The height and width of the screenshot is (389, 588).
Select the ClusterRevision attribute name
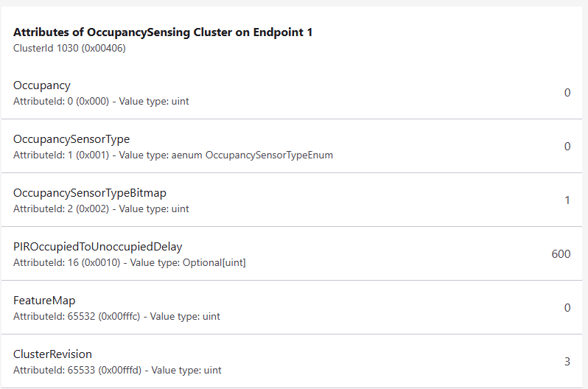point(52,354)
